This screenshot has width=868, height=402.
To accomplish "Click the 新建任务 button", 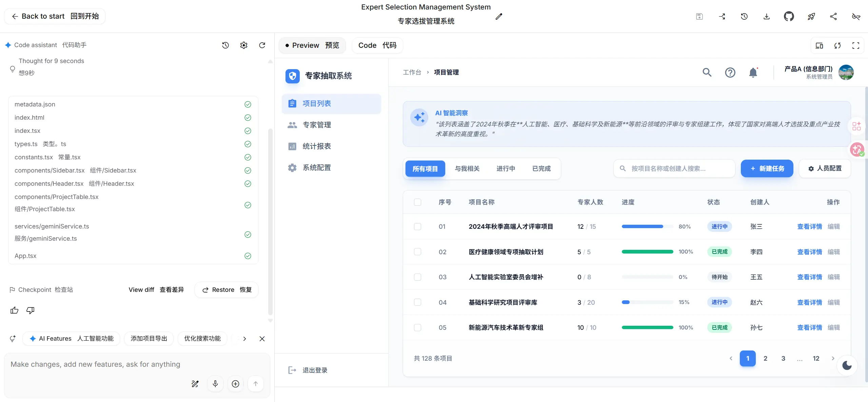I will tap(767, 168).
